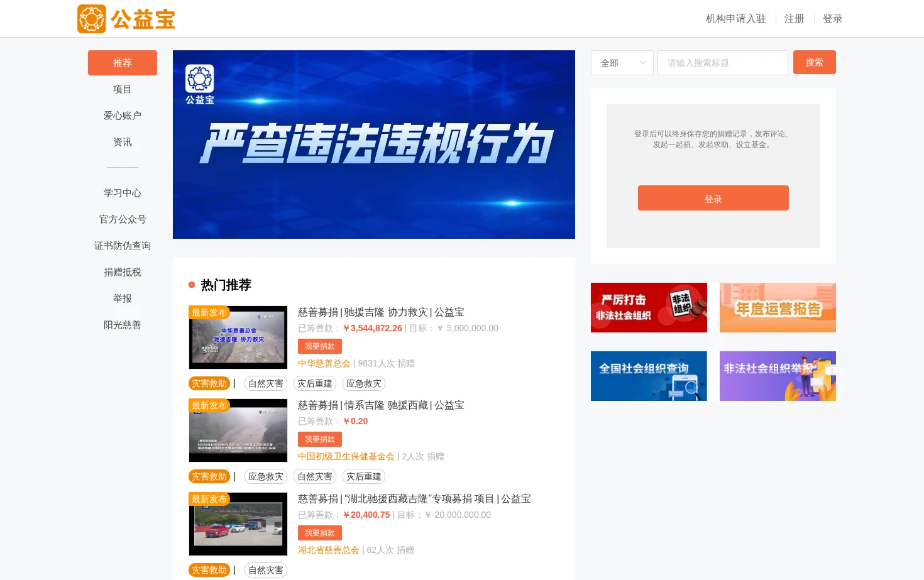Click 灾害救助 tag under 中国初级卫生保健基金会 project
Image resolution: width=924 pixels, height=580 pixels.
click(209, 476)
